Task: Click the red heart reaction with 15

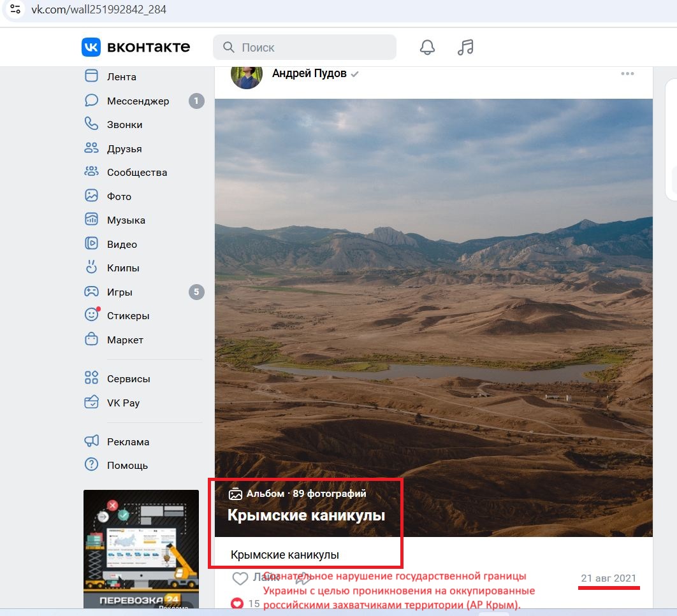Action: (237, 603)
